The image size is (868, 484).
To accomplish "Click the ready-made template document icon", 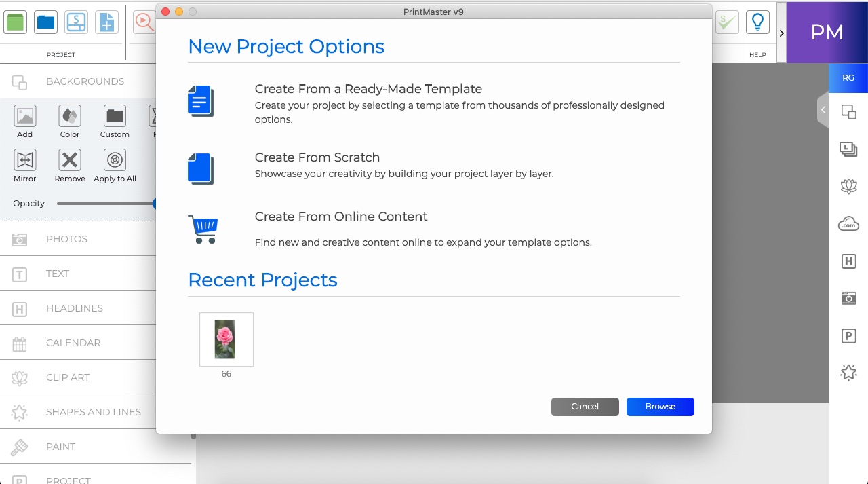I will point(201,101).
